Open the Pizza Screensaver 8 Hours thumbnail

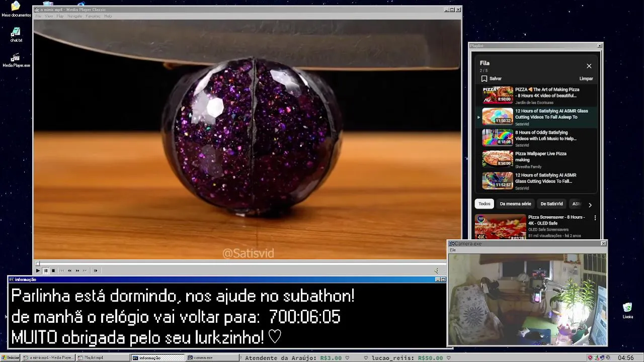[500, 227]
